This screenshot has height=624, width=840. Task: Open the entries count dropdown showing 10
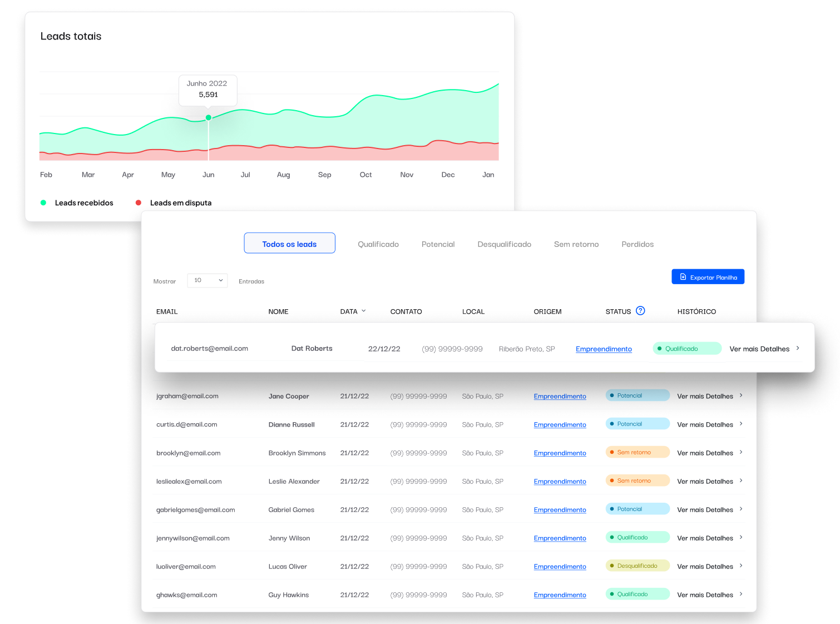pyautogui.click(x=207, y=280)
